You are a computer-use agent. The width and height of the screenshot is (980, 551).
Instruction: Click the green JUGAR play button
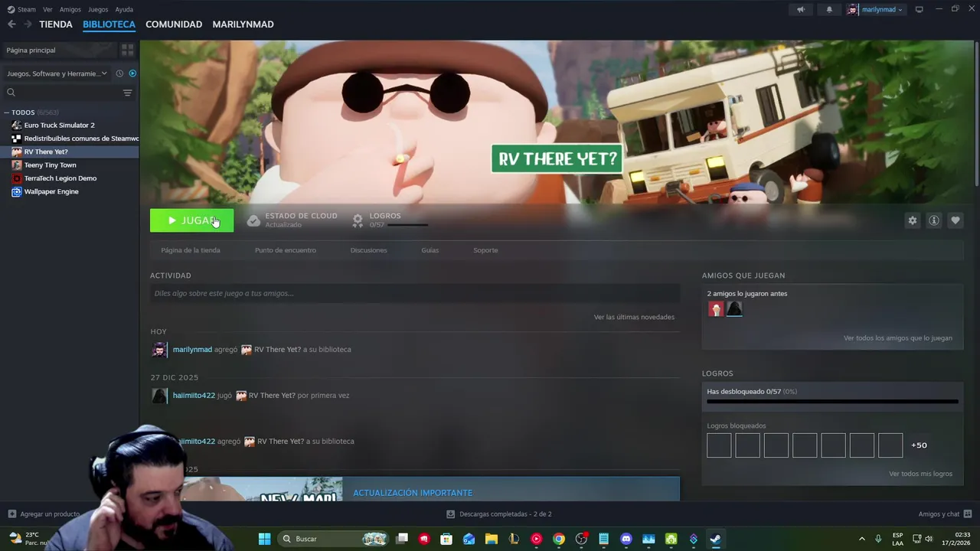[191, 220]
